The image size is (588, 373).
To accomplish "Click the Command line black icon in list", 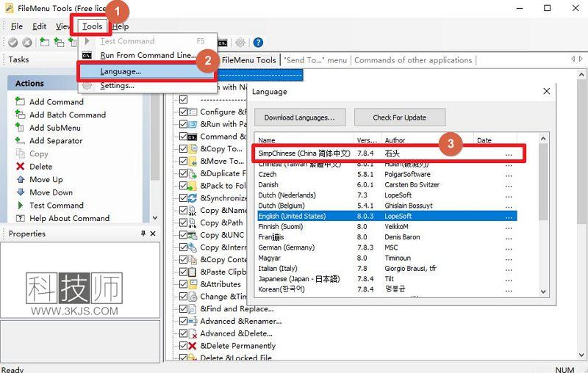I will click(193, 137).
